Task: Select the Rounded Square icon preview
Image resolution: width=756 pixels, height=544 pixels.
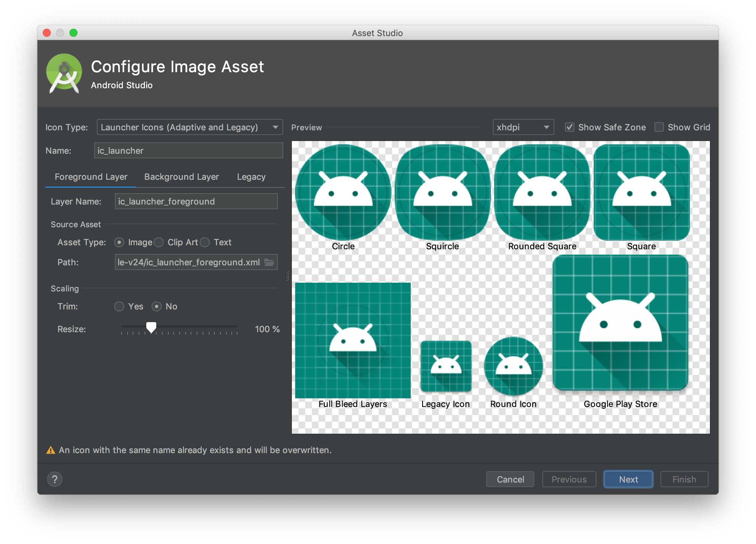Action: (x=542, y=192)
